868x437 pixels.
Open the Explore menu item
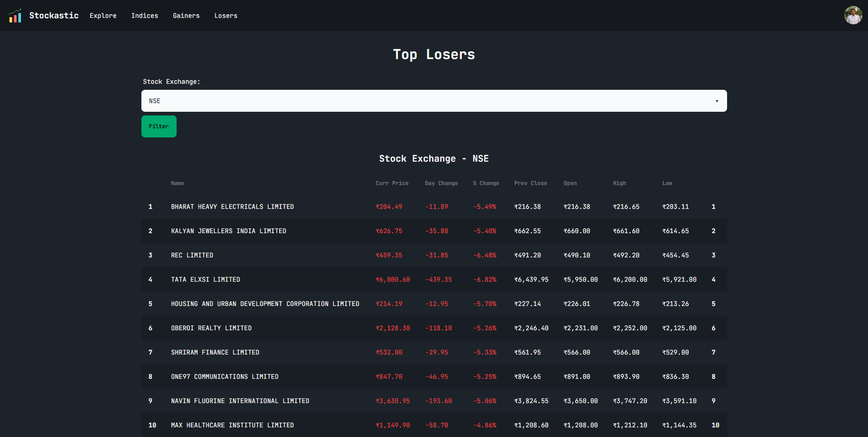[x=103, y=16]
